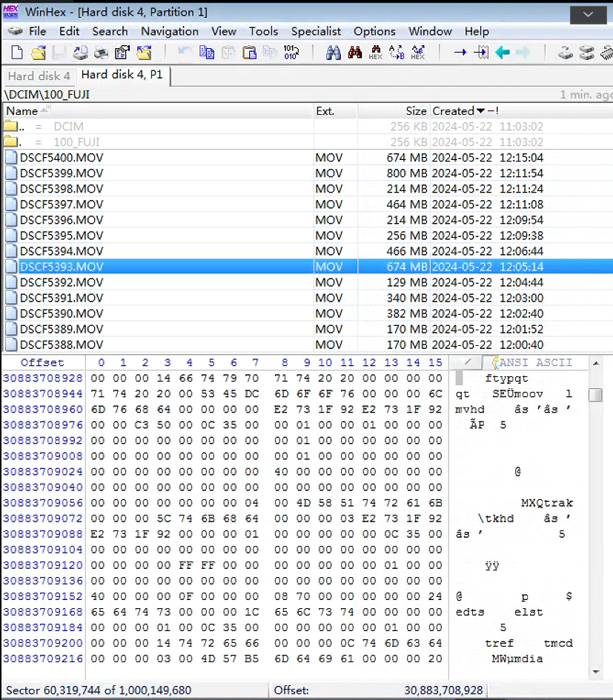Viewport: 613px width, 700px height.
Task: Click the ANSI ASCII text column header
Action: pyautogui.click(x=535, y=362)
